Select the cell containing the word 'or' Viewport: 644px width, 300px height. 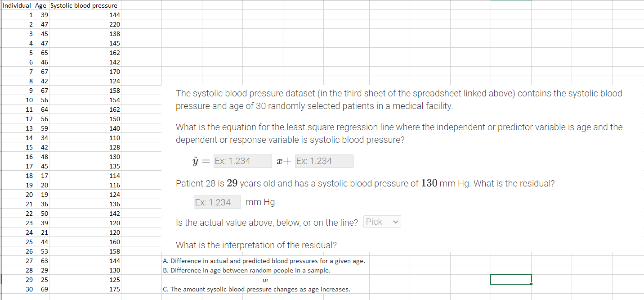[x=265, y=280]
